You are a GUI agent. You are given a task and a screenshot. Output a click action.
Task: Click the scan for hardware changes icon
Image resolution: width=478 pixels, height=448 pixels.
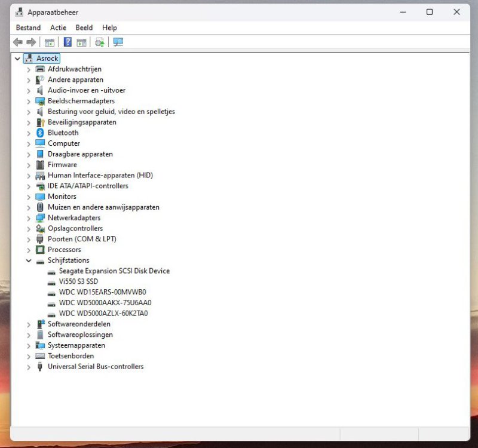click(x=118, y=42)
